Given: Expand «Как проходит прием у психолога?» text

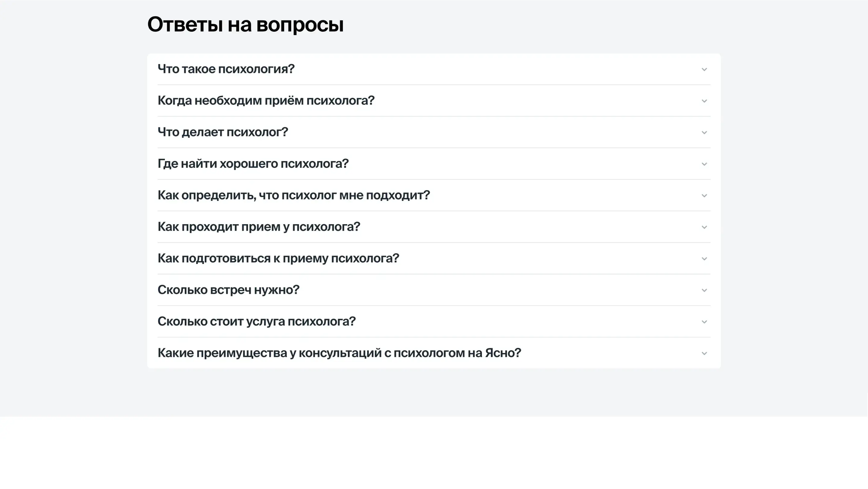Looking at the screenshot, I should coord(259,227).
